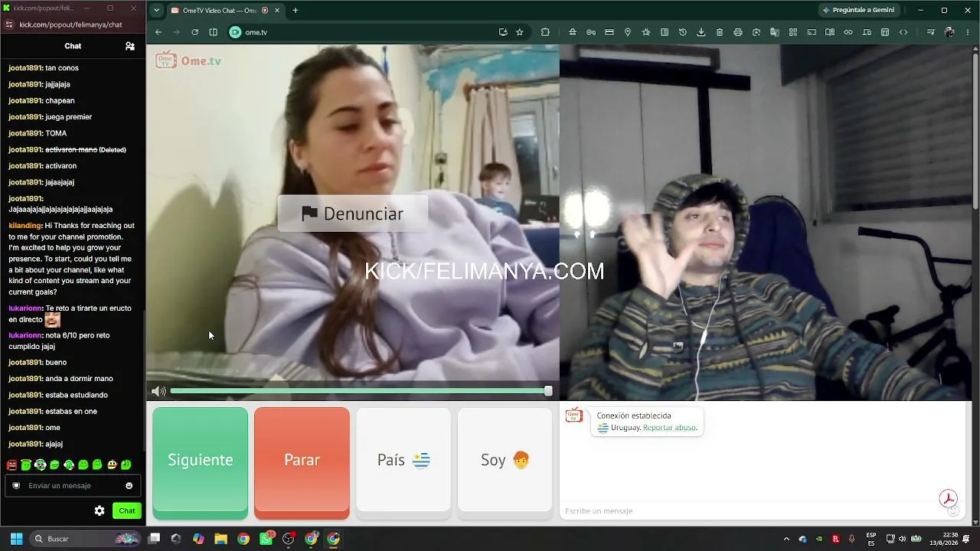Adjust the volume slider handle
The image size is (980, 551).
click(548, 391)
